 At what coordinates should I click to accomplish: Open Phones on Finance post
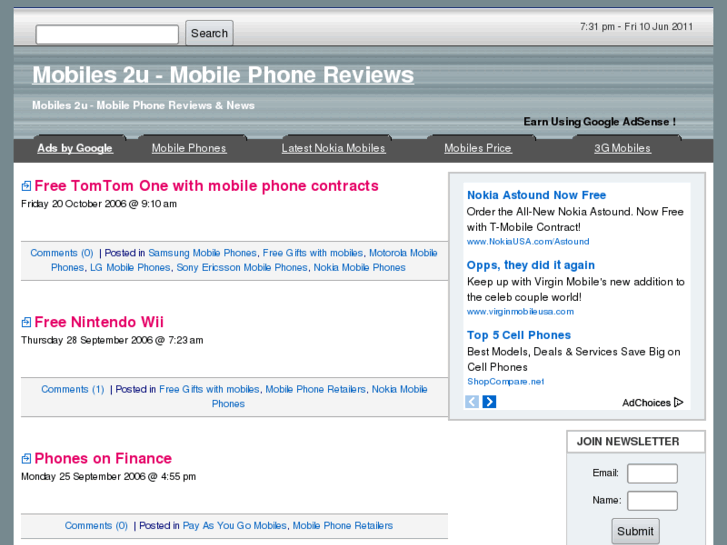[103, 458]
